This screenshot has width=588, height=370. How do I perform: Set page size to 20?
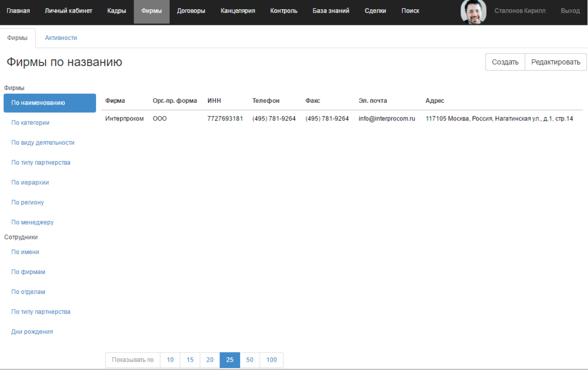coord(210,360)
